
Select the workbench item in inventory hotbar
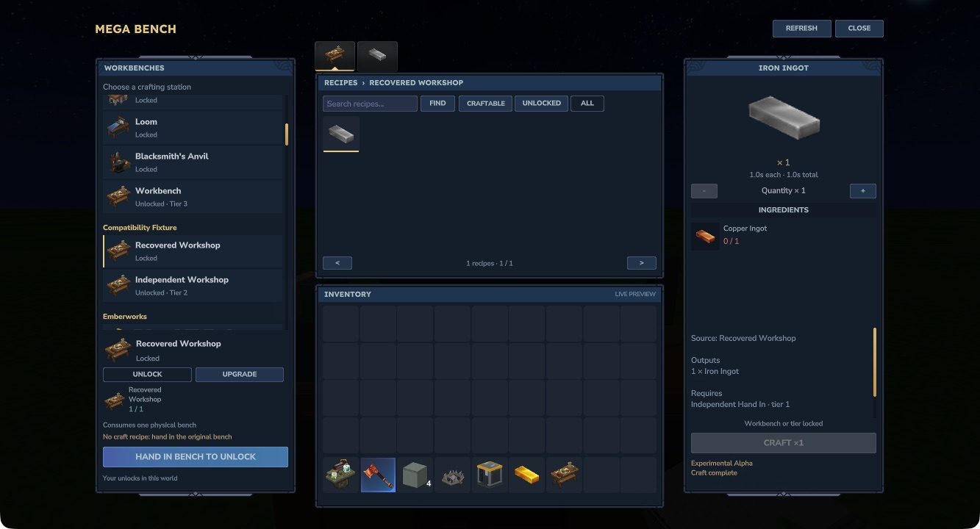564,475
